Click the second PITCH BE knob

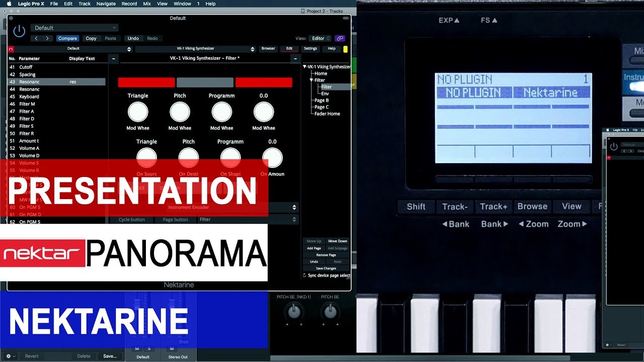(330, 312)
